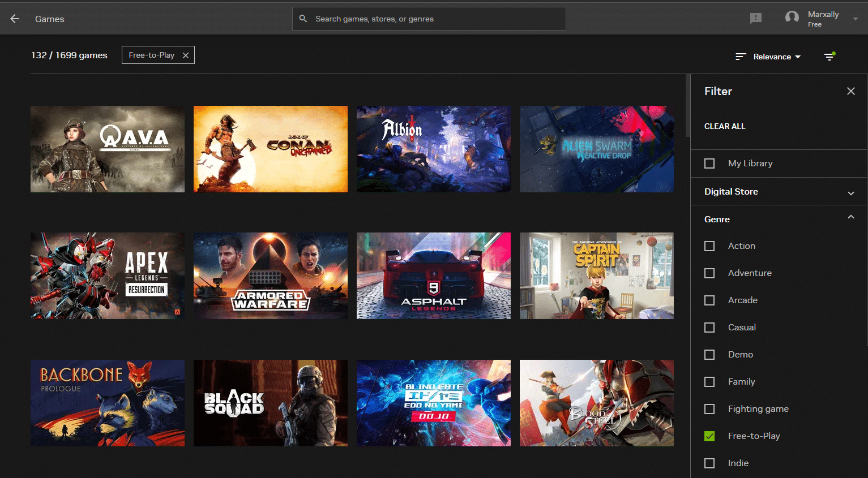Enable the Action genre checkbox
868x478 pixels.
(x=709, y=246)
